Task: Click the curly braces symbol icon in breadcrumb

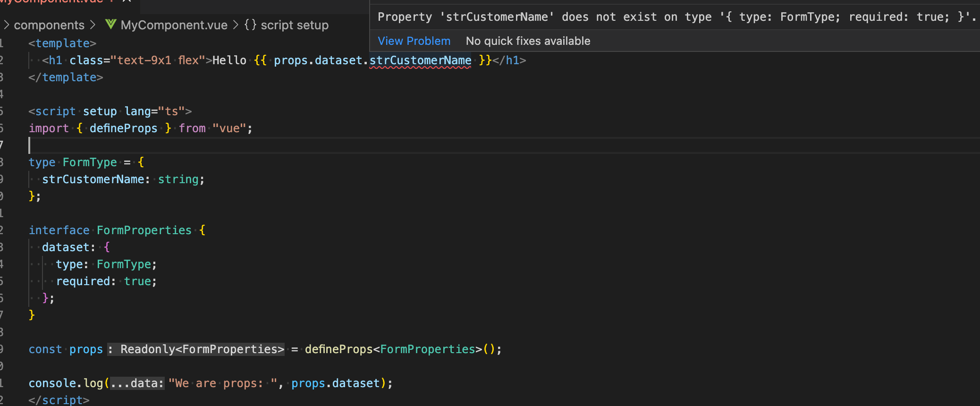Action: 250,25
